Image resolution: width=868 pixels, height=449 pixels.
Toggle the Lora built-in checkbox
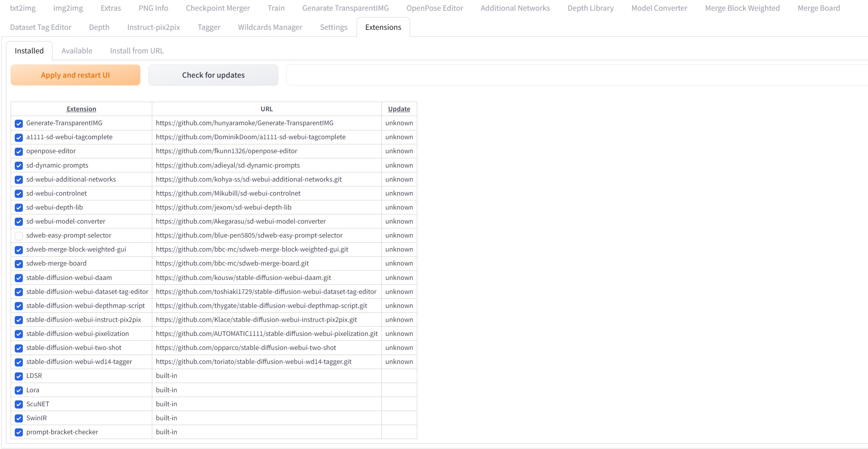[x=19, y=390]
